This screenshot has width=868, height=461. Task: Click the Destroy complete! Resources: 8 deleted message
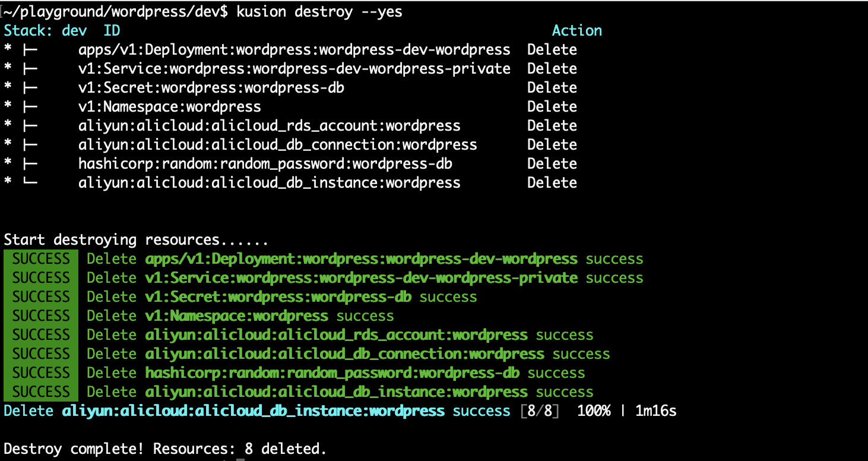(164, 449)
